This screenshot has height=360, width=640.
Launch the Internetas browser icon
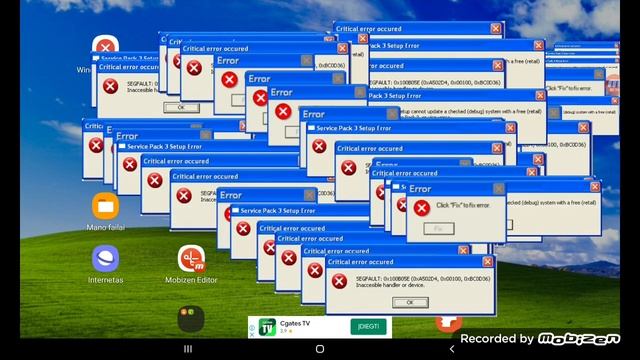(105, 258)
